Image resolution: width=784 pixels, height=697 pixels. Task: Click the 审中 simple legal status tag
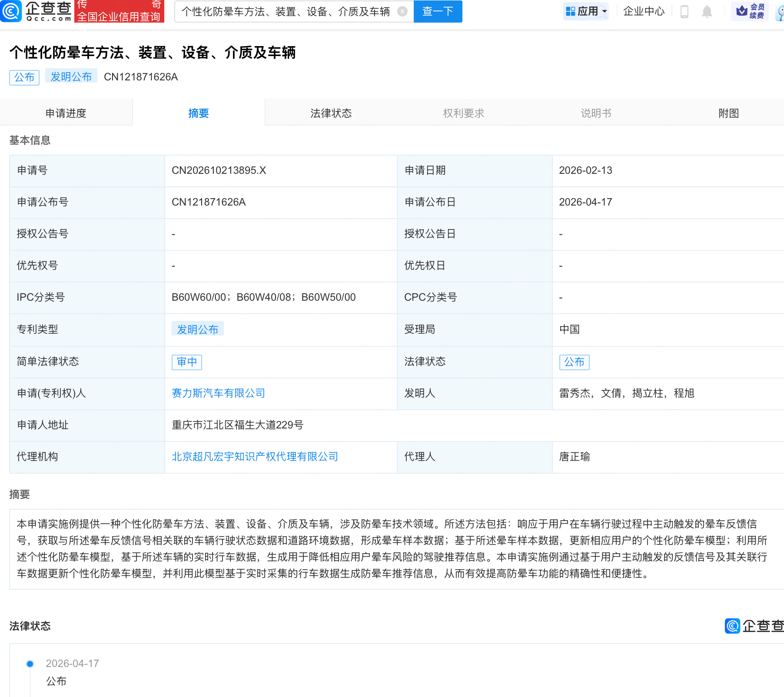(x=187, y=362)
